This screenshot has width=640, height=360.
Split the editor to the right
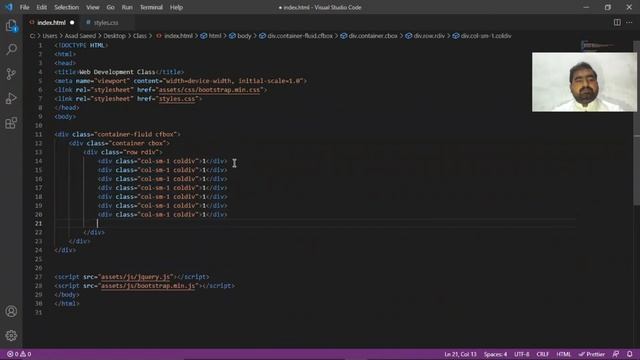click(x=617, y=22)
